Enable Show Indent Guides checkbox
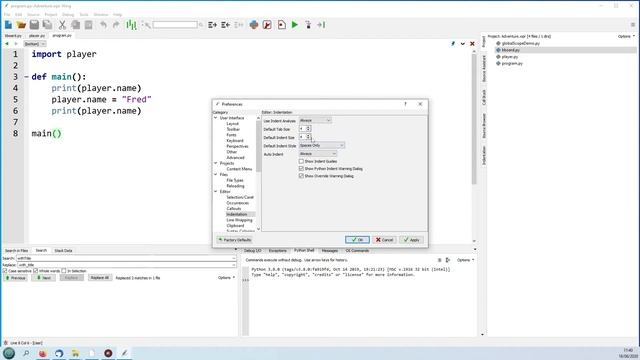 301,161
